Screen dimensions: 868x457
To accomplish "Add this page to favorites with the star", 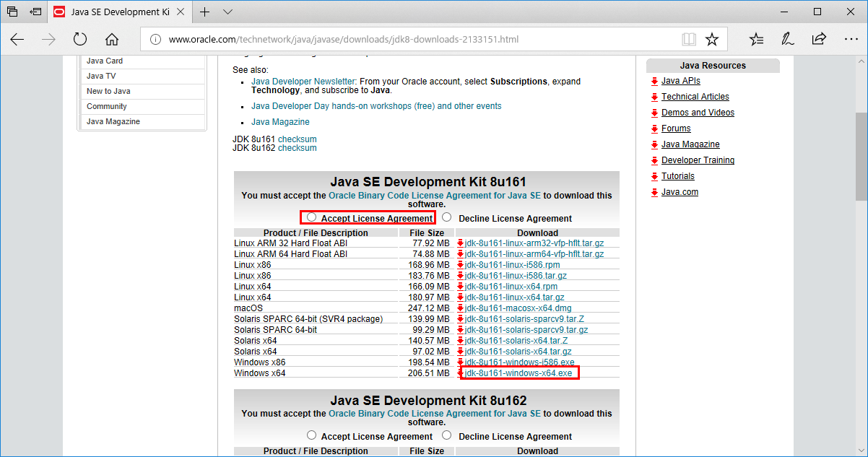I will click(711, 39).
